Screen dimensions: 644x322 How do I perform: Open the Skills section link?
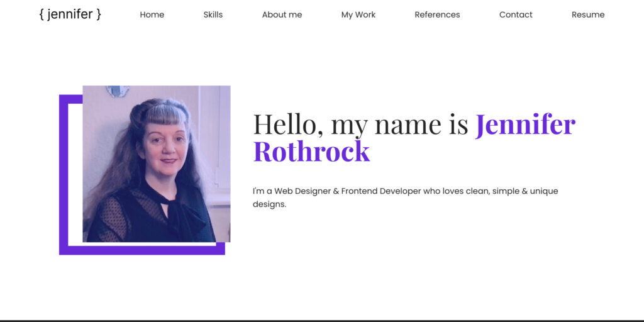(x=213, y=14)
